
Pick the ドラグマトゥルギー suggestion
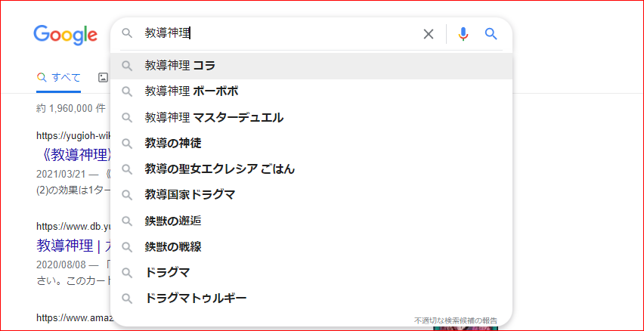click(196, 298)
